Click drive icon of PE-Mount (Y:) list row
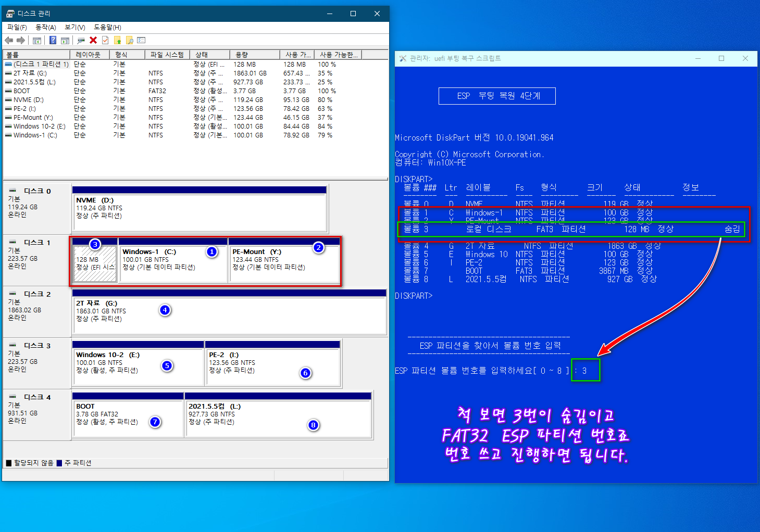This screenshot has width=760, height=532. (8, 117)
